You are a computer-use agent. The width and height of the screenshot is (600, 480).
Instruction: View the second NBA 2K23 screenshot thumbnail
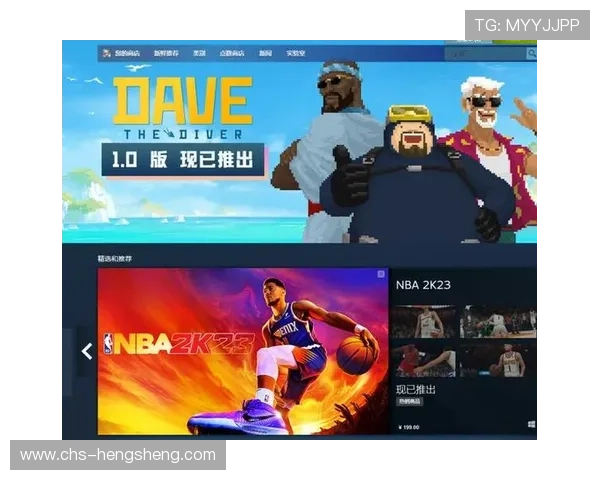coord(498,322)
